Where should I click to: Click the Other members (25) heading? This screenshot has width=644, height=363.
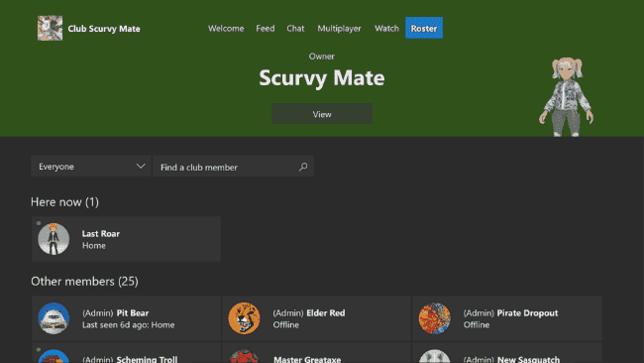coord(84,282)
